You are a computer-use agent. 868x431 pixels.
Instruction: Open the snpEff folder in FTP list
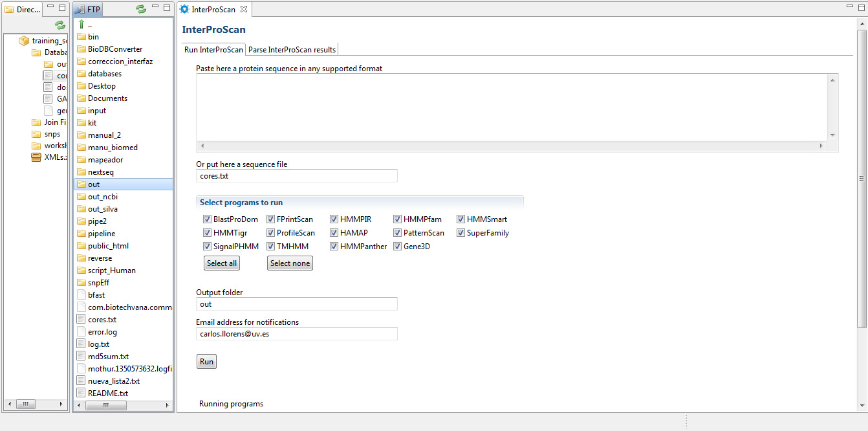tap(98, 283)
